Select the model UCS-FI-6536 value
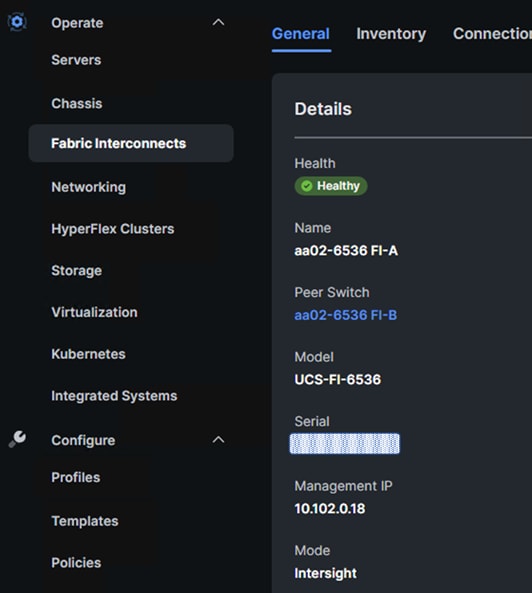The width and height of the screenshot is (532, 593). [338, 379]
